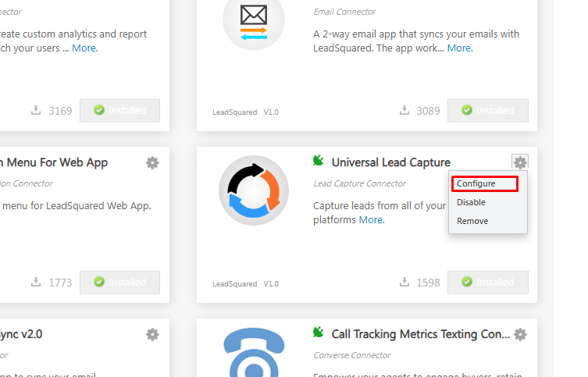
Task: Click the Email Connector subtitle text
Action: (344, 12)
